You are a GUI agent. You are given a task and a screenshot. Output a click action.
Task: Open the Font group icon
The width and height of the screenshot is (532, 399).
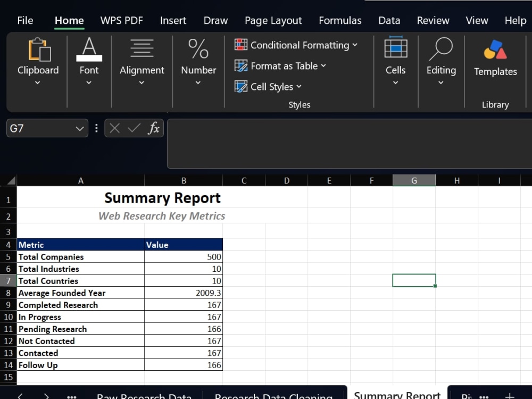tap(89, 49)
